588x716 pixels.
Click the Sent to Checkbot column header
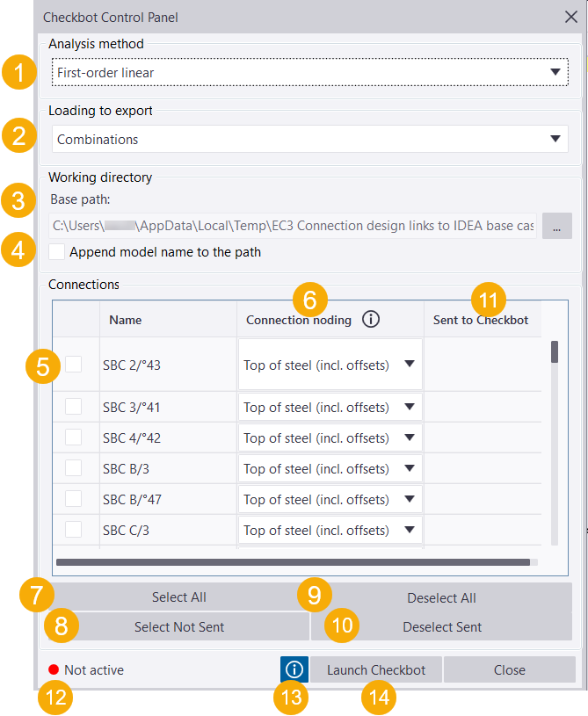pyautogui.click(x=481, y=320)
